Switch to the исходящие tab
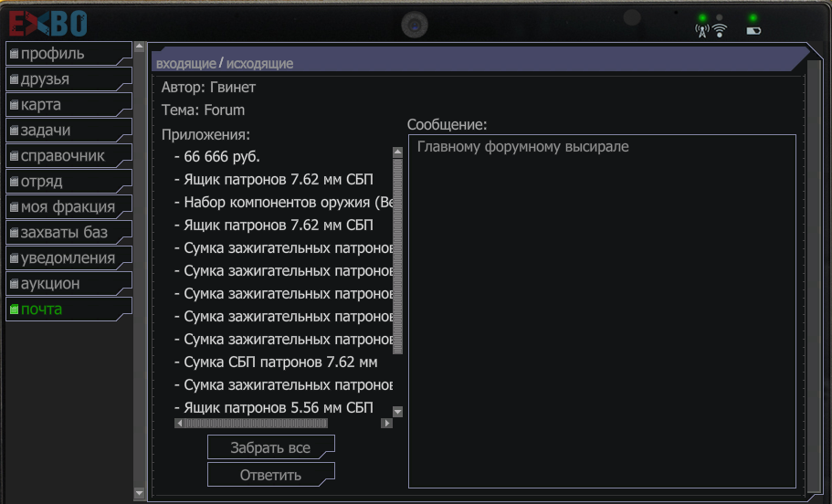This screenshot has height=504, width=832. click(259, 64)
